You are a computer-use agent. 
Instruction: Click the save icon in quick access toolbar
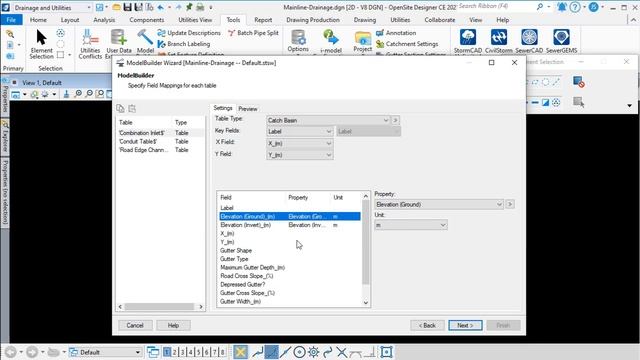pos(127,7)
